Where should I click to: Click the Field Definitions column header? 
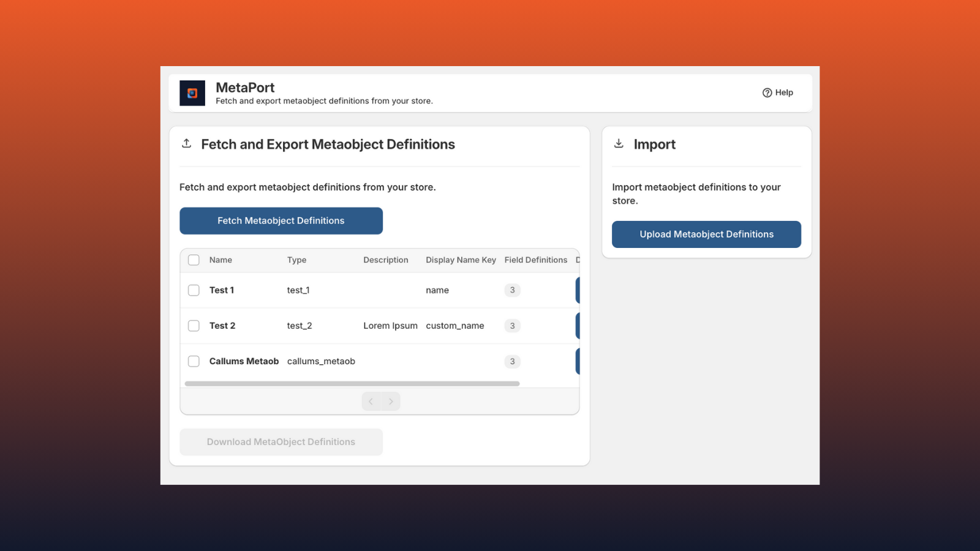535,260
